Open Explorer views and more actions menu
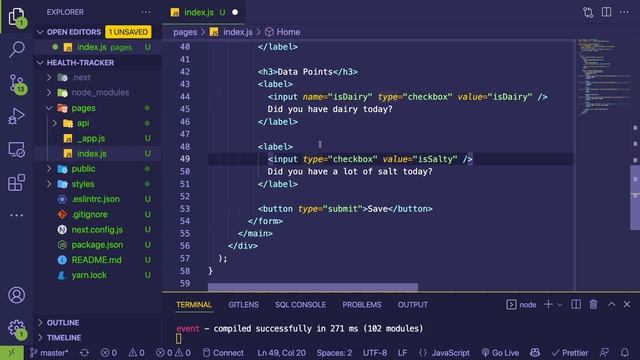Viewport: 640px width, 360px height. click(146, 12)
